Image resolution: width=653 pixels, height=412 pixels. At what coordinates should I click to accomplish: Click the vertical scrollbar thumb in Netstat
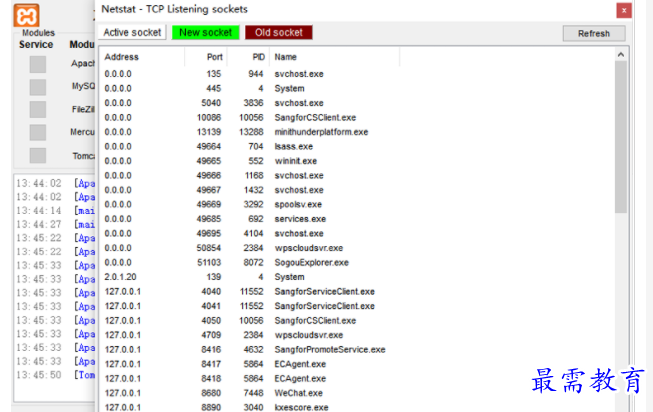[621, 137]
